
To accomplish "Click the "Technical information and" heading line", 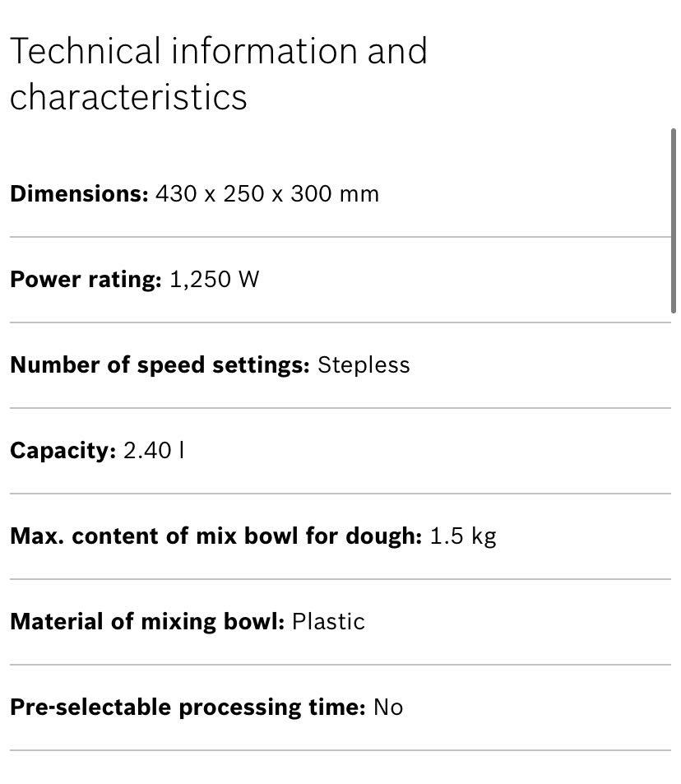I will pos(218,52).
